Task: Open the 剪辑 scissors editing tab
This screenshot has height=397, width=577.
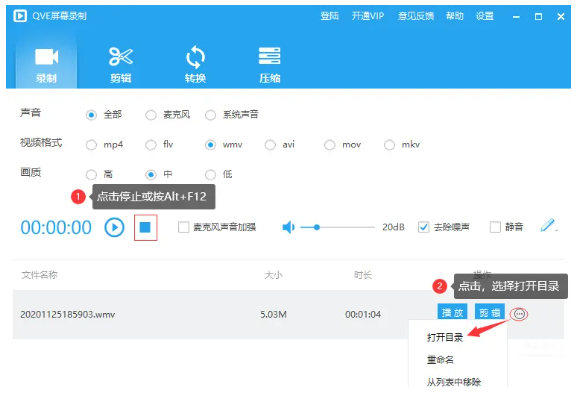Action: point(121,64)
